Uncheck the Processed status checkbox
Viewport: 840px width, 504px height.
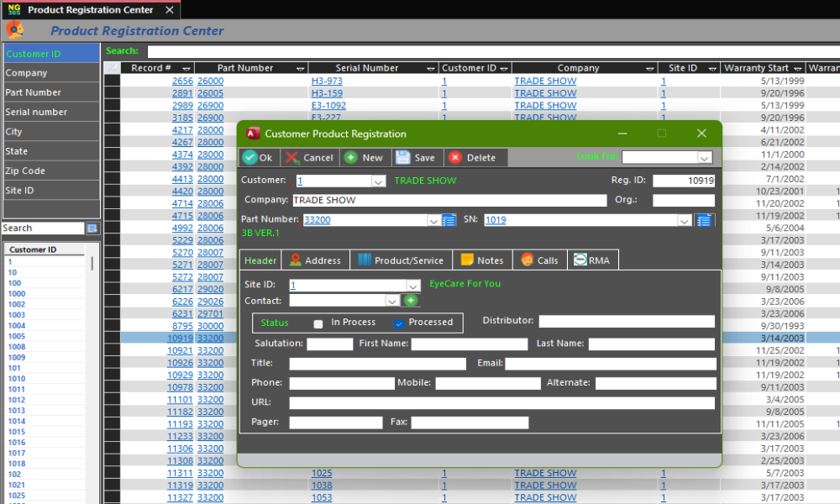click(400, 323)
